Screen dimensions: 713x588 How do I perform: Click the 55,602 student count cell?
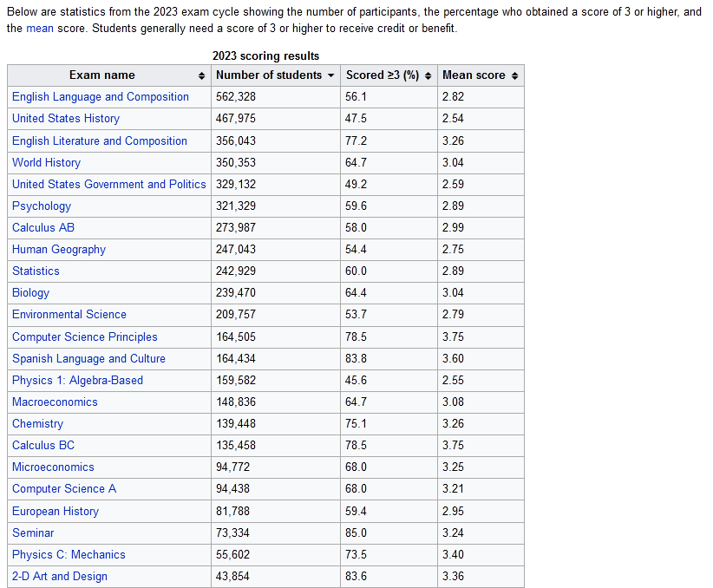(276, 555)
